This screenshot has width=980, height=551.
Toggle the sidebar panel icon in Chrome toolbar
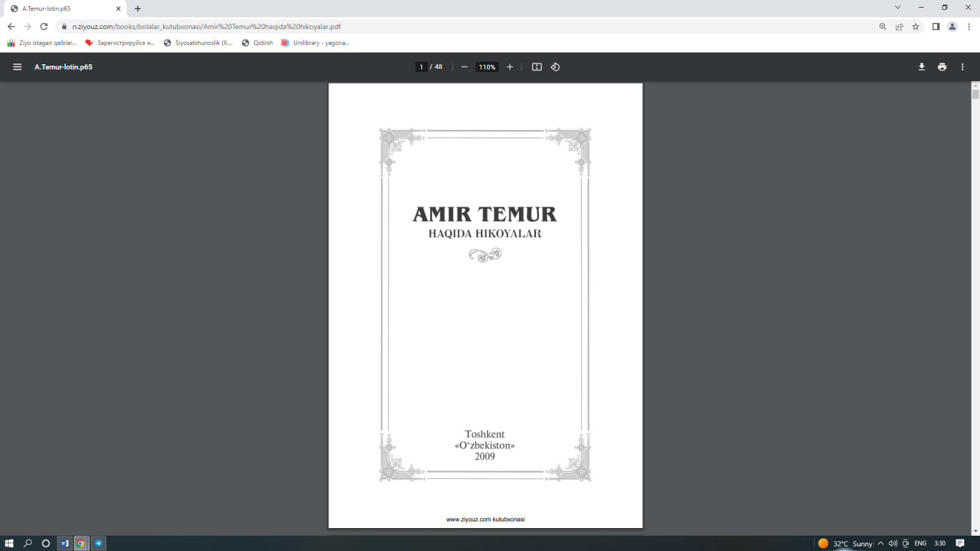tap(934, 25)
